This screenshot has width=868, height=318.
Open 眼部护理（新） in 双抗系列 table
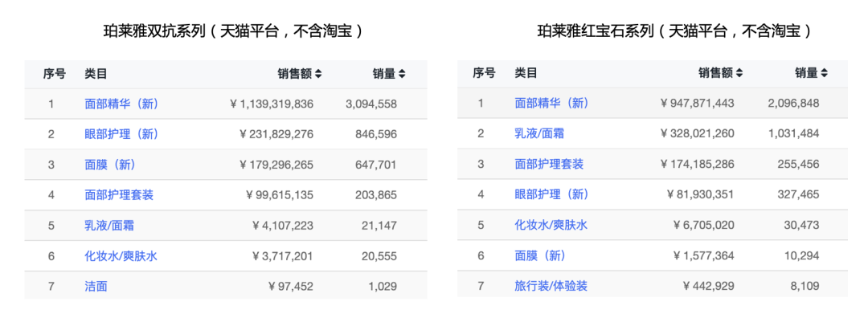click(121, 134)
